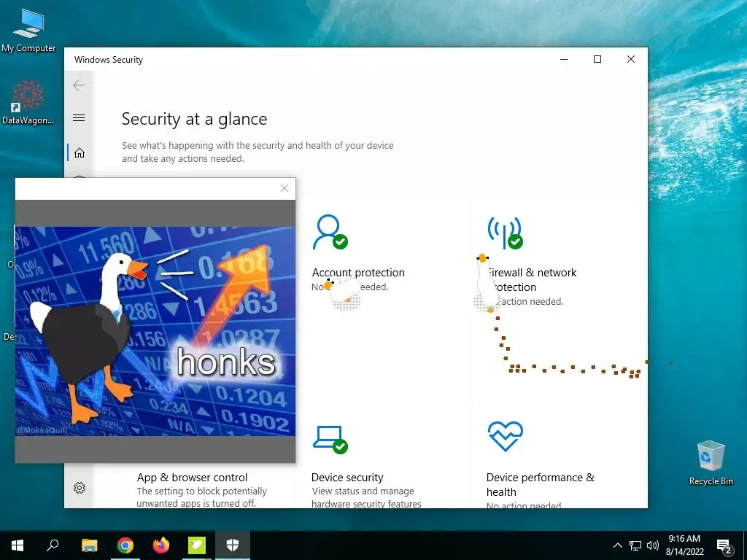Image resolution: width=747 pixels, height=560 pixels.
Task: Launch File Explorer from taskbar
Action: click(89, 545)
